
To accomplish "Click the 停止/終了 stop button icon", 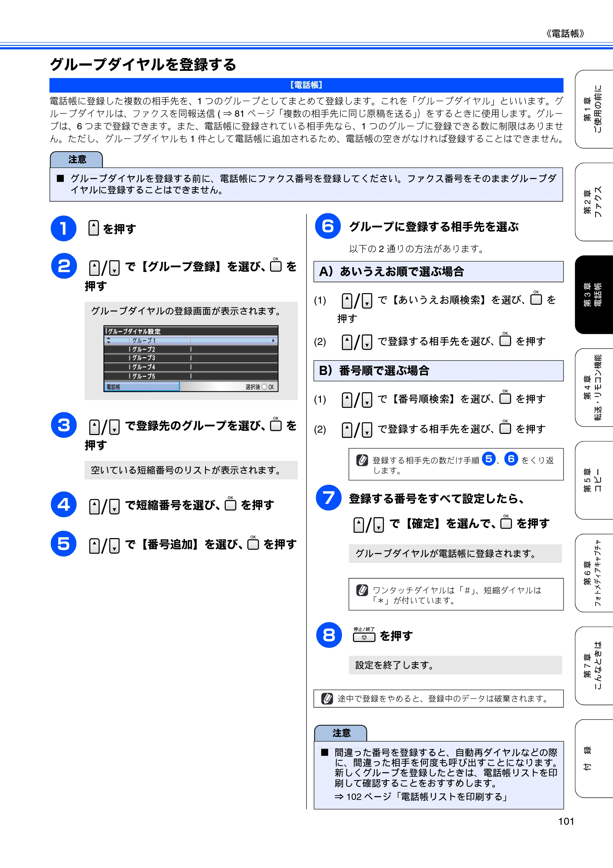I will pos(364,635).
